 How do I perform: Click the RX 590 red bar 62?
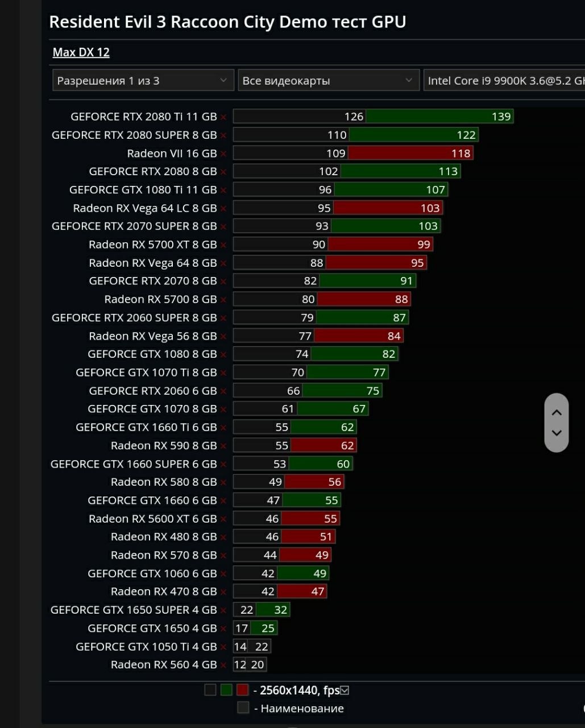pyautogui.click(x=323, y=445)
